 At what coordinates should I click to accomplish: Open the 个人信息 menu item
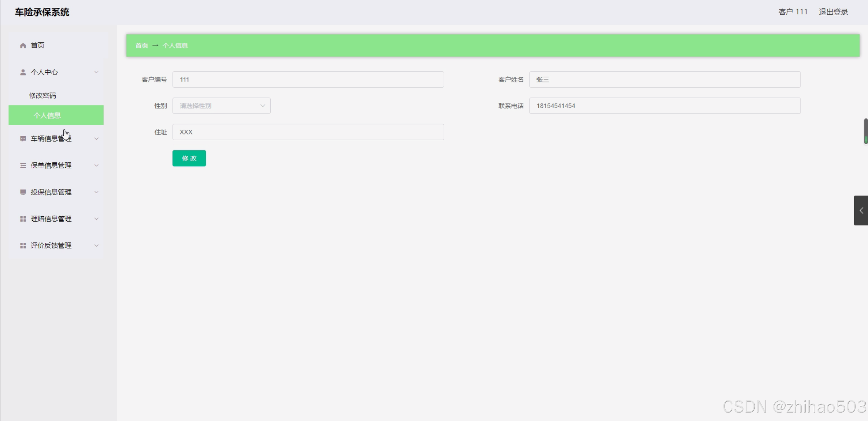[47, 115]
